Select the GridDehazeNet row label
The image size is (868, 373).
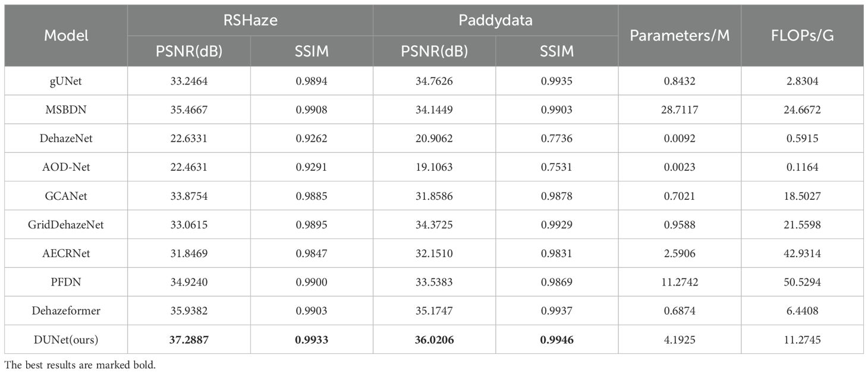coord(66,224)
